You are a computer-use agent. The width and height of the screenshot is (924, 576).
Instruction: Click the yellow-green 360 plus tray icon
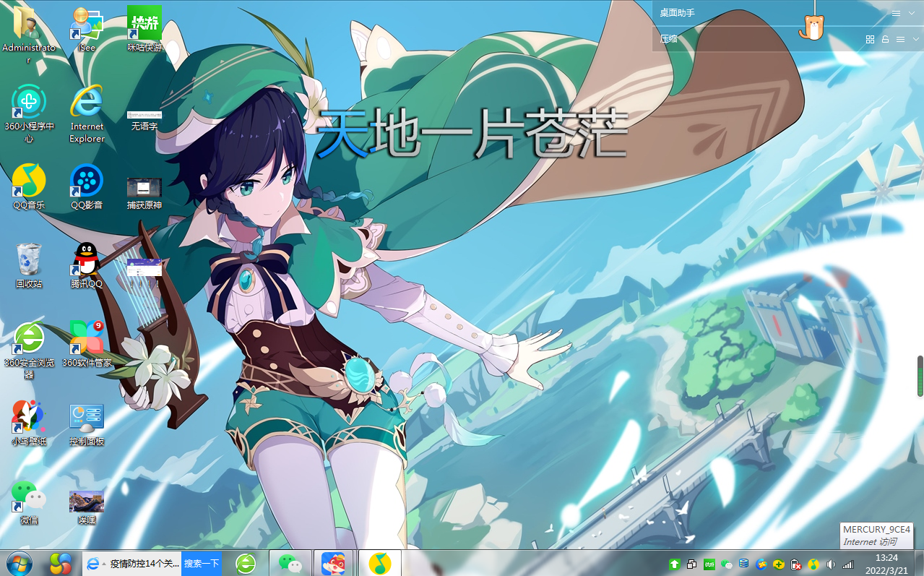pos(779,564)
